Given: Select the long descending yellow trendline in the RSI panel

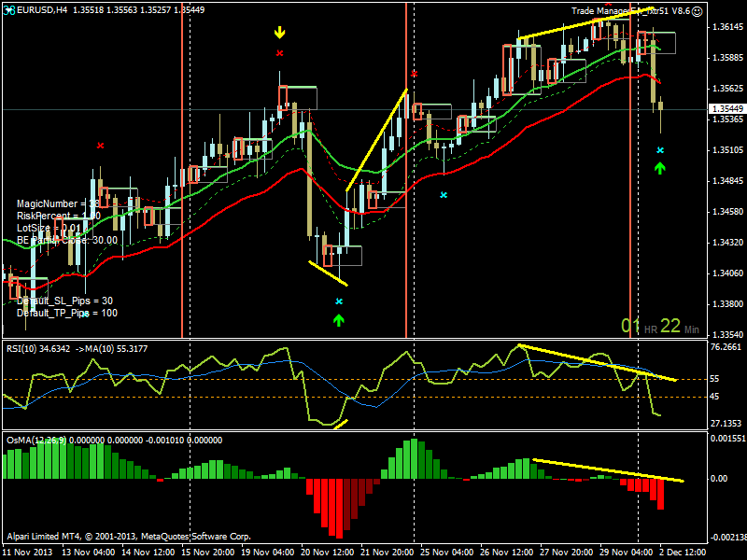Looking at the screenshot, I should pyautogui.click(x=598, y=362).
